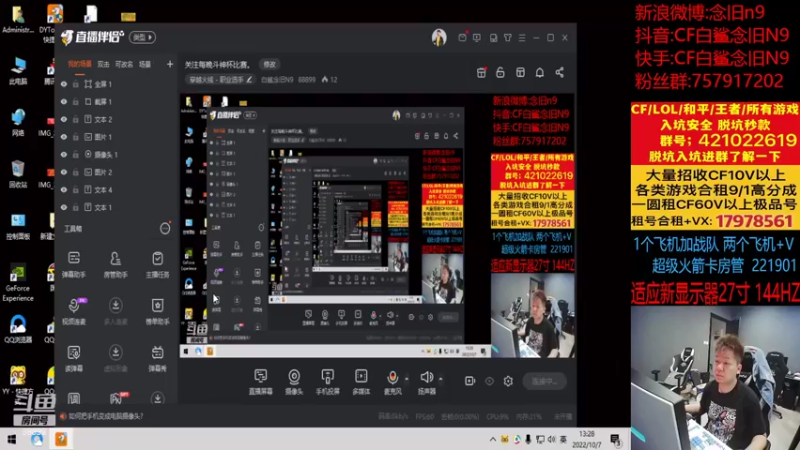Switch to 可改名 scene tab
The height and width of the screenshot is (450, 800).
tap(124, 64)
